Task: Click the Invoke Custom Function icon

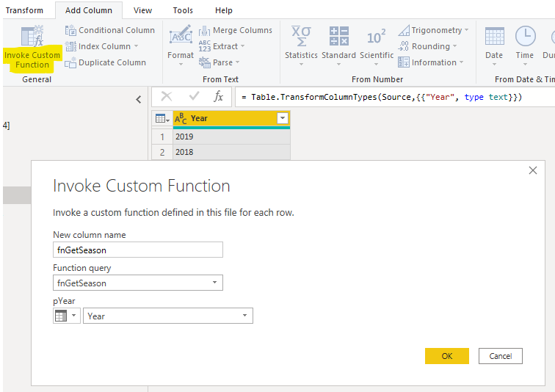Action: click(x=32, y=37)
